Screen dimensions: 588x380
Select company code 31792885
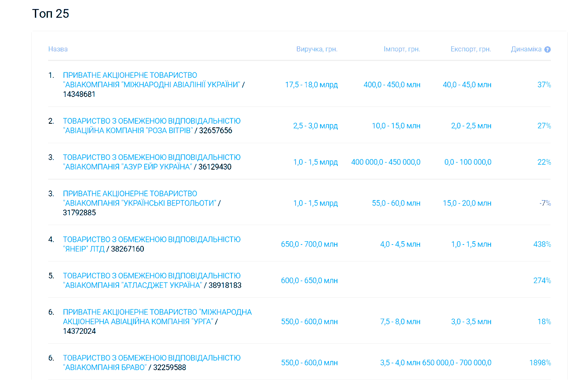click(x=79, y=213)
